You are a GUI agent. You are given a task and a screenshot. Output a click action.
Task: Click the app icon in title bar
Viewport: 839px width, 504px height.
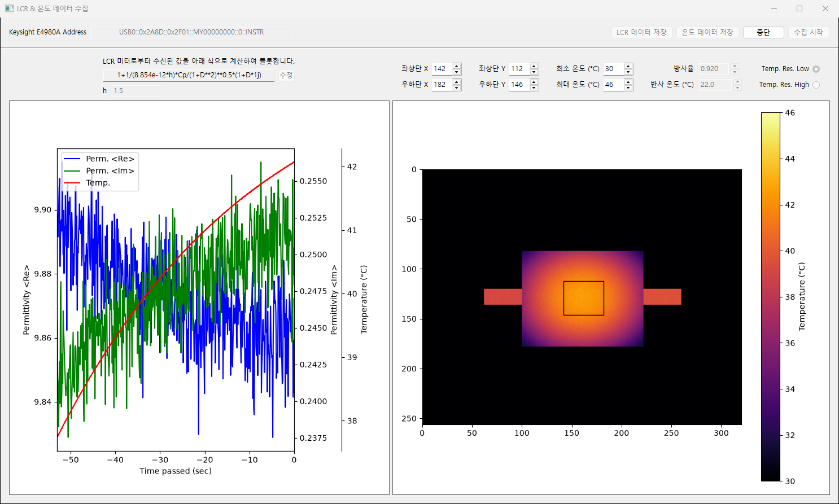click(9, 8)
